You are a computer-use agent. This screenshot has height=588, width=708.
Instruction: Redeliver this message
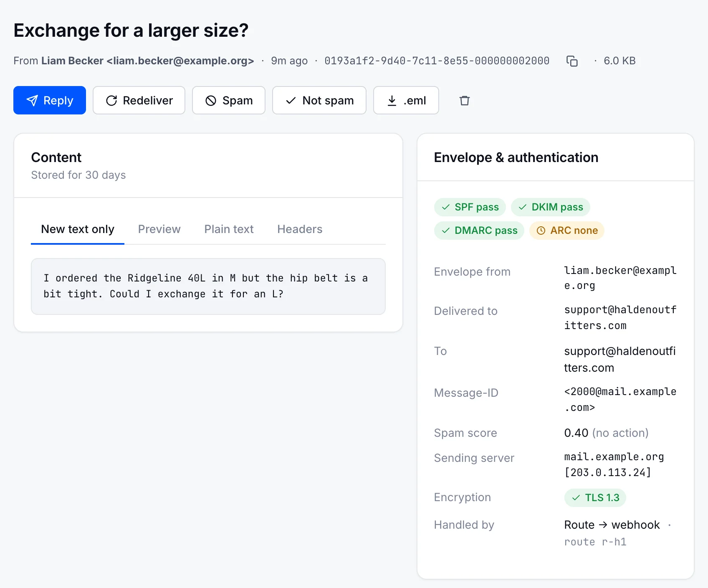pos(139,100)
